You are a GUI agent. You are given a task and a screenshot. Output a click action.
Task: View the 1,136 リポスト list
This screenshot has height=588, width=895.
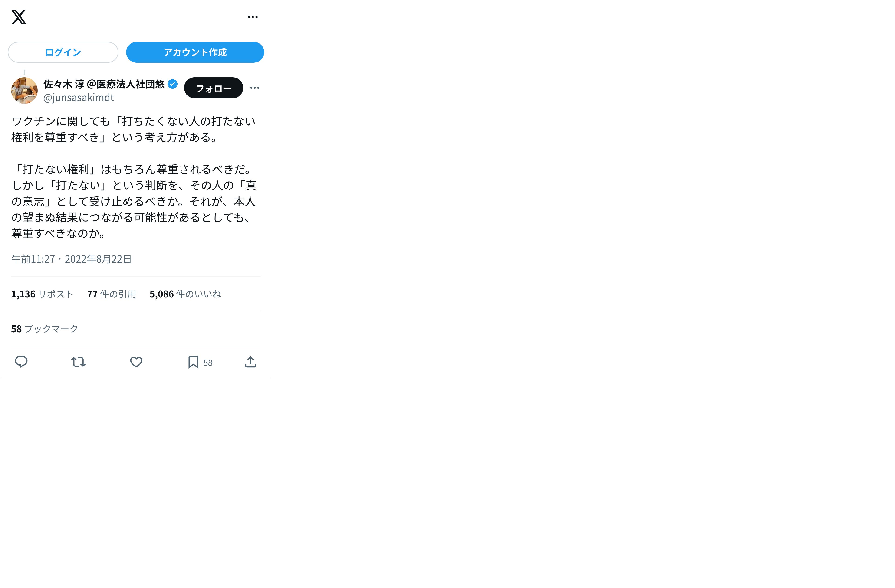click(42, 294)
